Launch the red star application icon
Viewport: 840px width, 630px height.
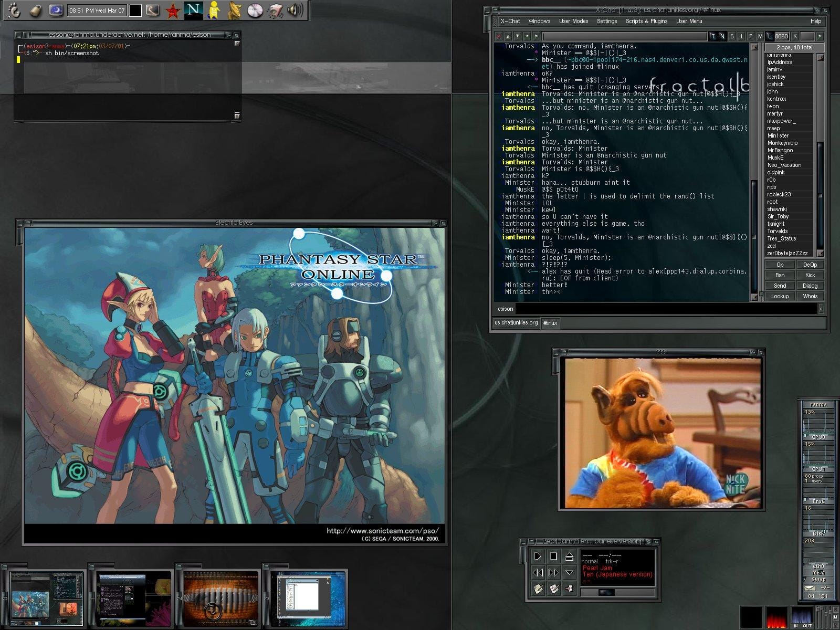tap(173, 10)
